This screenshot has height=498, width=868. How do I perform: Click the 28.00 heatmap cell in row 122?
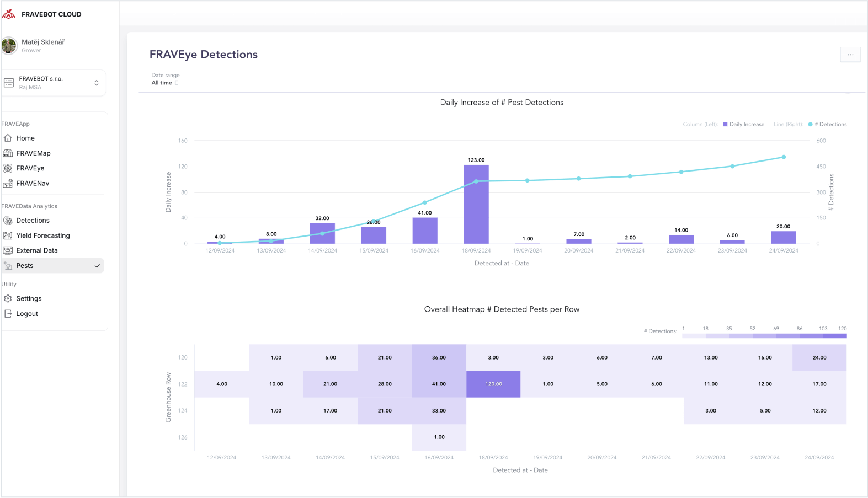(x=385, y=384)
